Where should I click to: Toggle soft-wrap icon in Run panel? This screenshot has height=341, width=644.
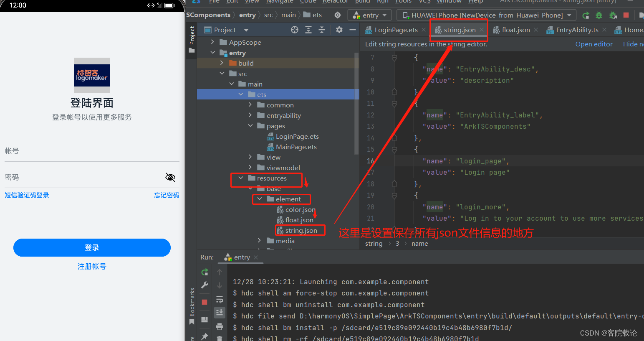pyautogui.click(x=220, y=299)
